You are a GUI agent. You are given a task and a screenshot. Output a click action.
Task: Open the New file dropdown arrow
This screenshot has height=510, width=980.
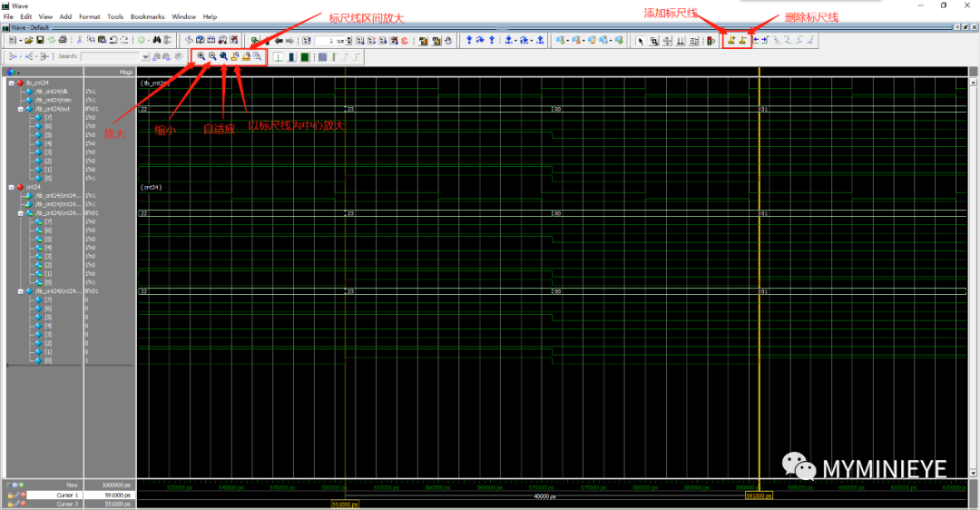[20, 41]
